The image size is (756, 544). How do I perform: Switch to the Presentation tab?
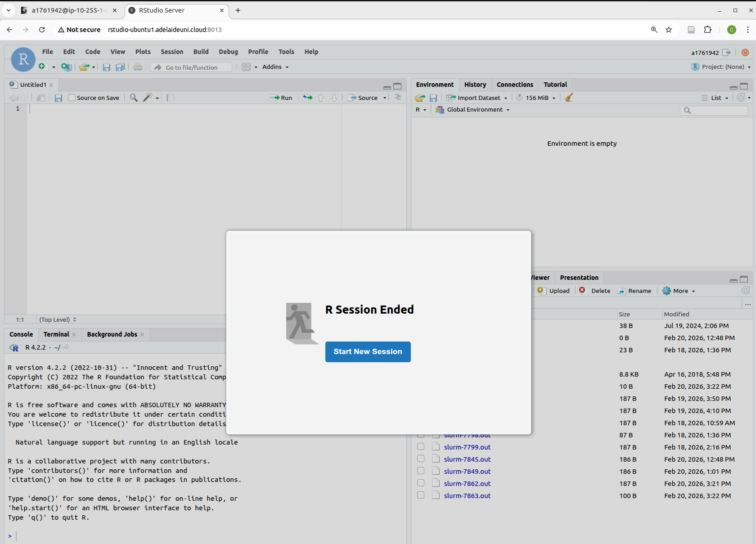(579, 278)
